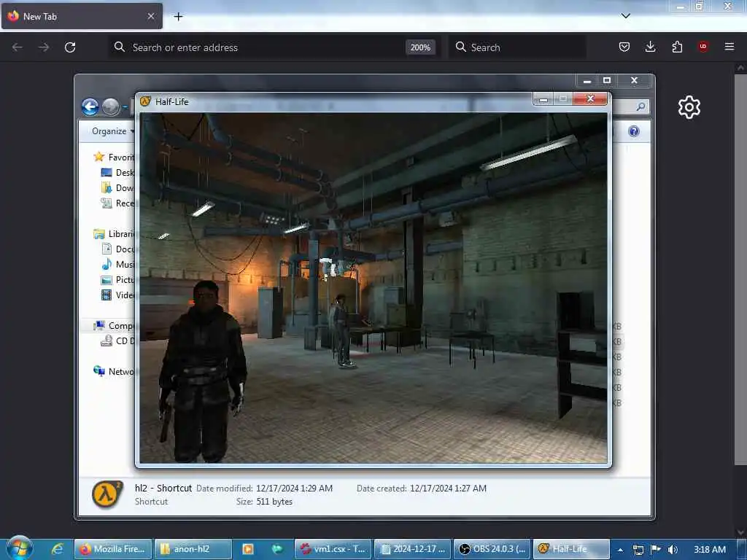The width and height of the screenshot is (747, 560).
Task: Click the media player taskbar icon
Action: 248,548
